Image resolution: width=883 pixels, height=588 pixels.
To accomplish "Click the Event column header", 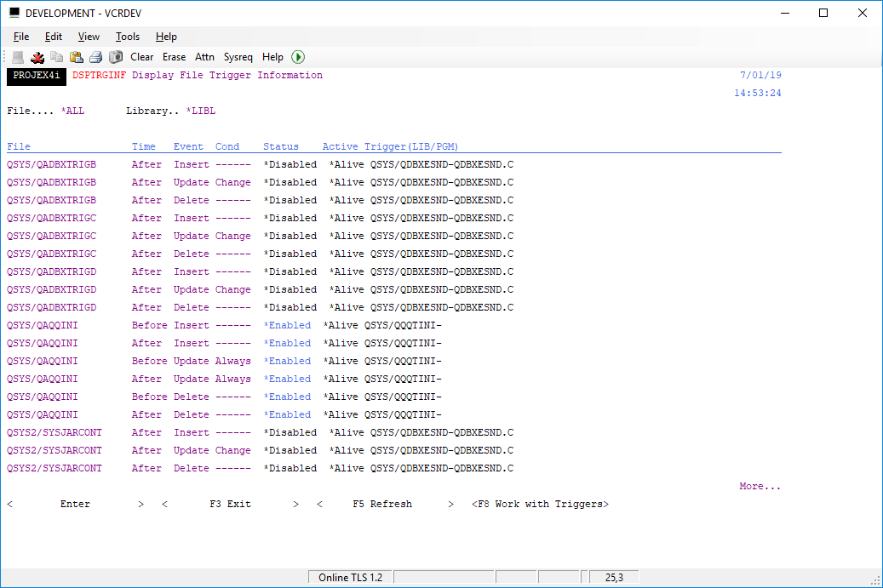I will click(x=188, y=147).
